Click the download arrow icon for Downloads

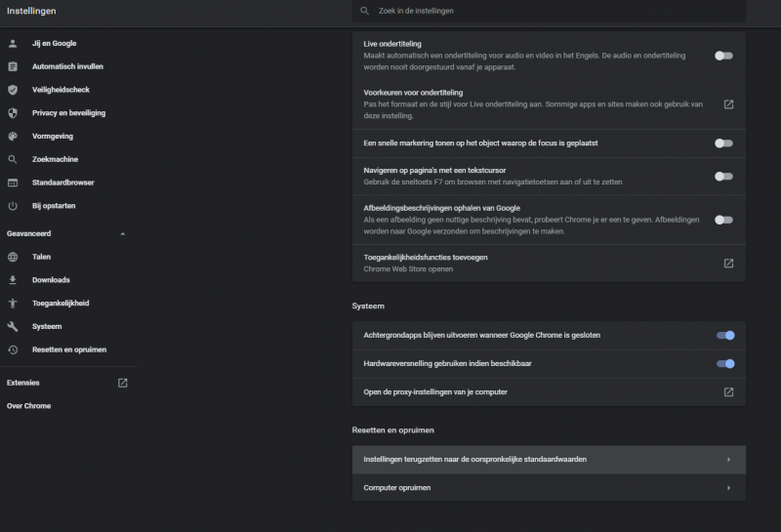(x=13, y=280)
